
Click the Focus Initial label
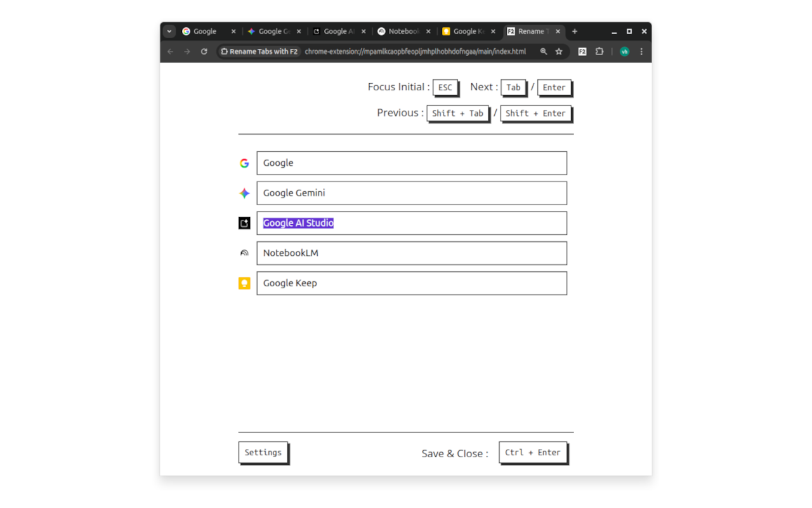coord(398,87)
